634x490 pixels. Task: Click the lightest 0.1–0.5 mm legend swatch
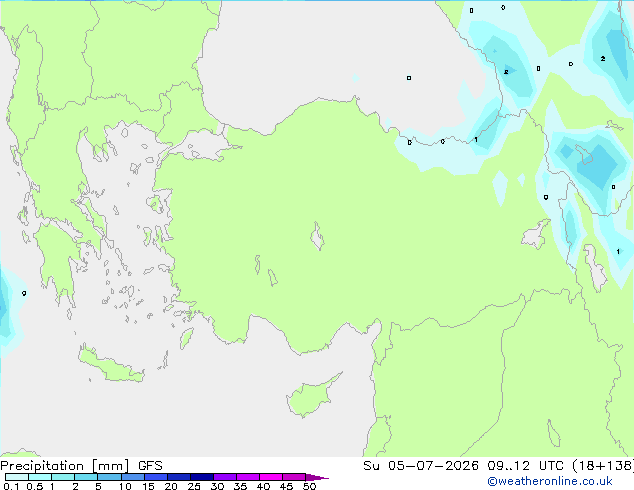tap(17, 477)
